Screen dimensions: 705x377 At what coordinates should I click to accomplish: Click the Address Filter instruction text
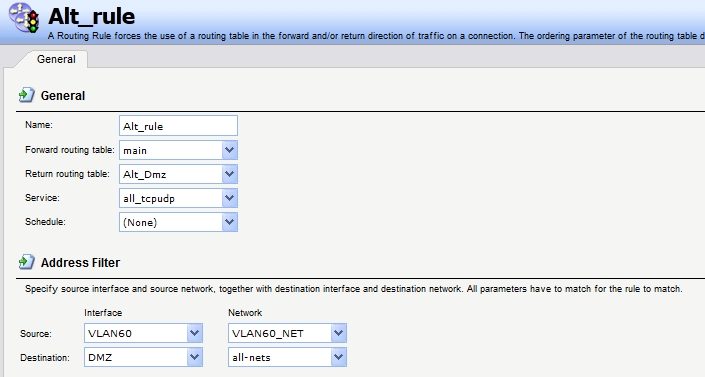click(354, 289)
